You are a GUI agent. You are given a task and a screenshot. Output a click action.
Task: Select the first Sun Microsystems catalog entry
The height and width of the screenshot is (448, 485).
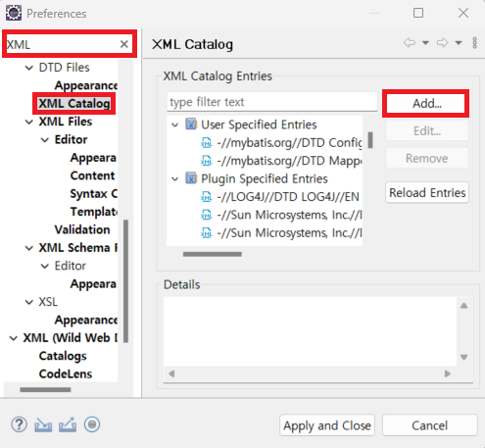coord(289,215)
